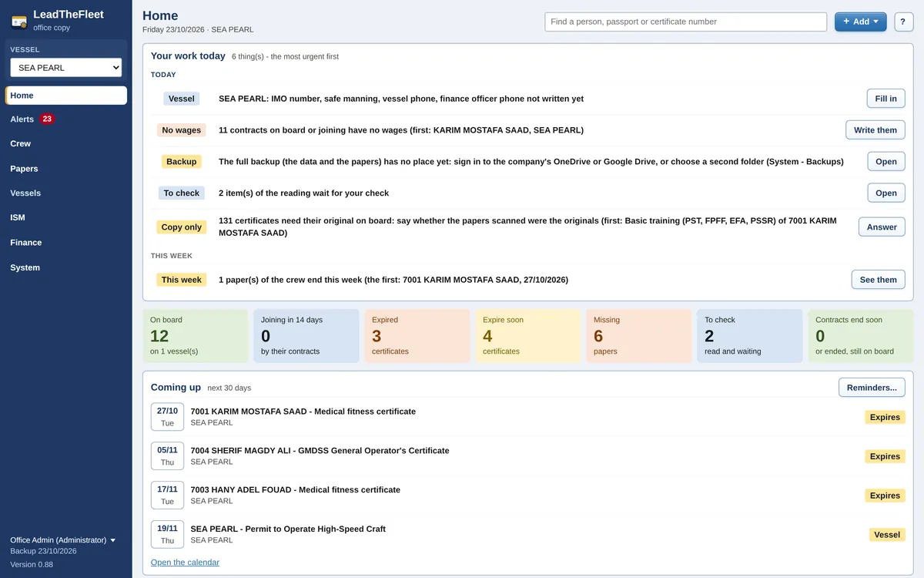Open the Joining in 14 days tile
Image resolution: width=924 pixels, height=578 pixels.
pos(306,336)
